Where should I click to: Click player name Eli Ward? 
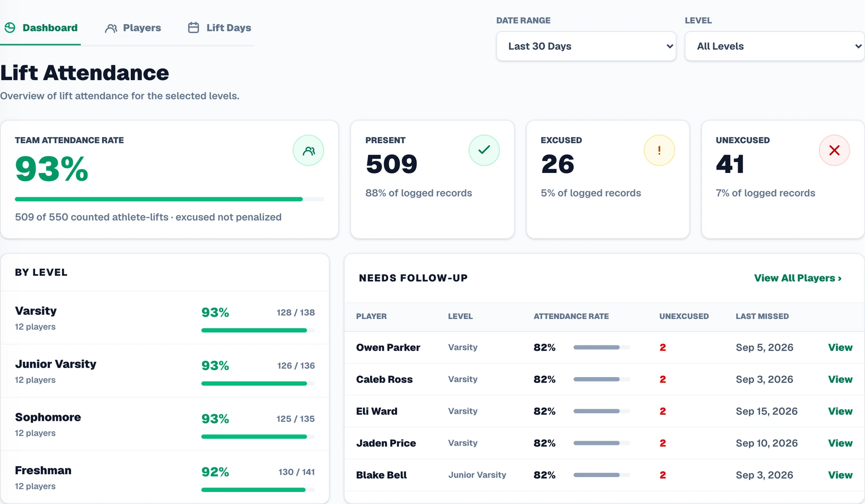(377, 411)
